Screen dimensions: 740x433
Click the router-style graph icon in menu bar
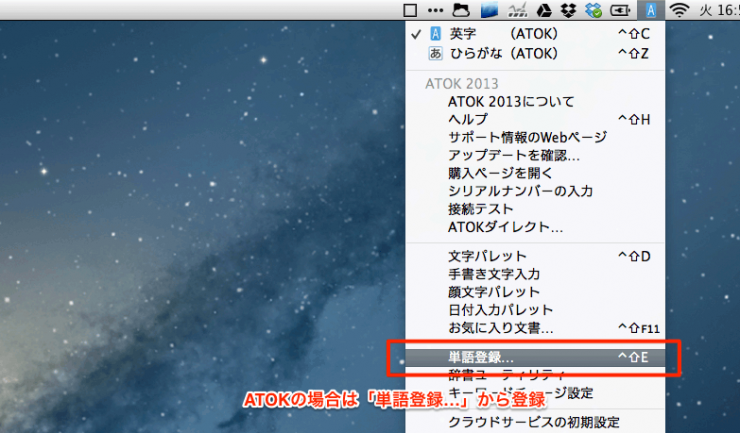pyautogui.click(x=517, y=10)
